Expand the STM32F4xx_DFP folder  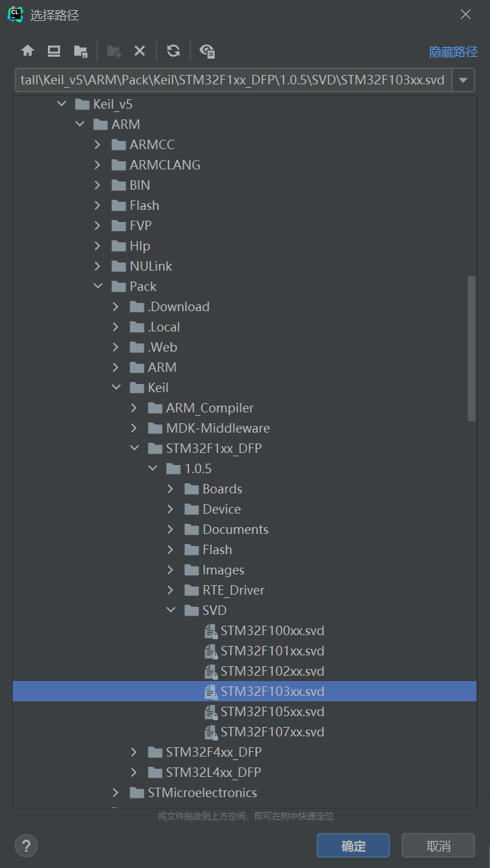(134, 752)
